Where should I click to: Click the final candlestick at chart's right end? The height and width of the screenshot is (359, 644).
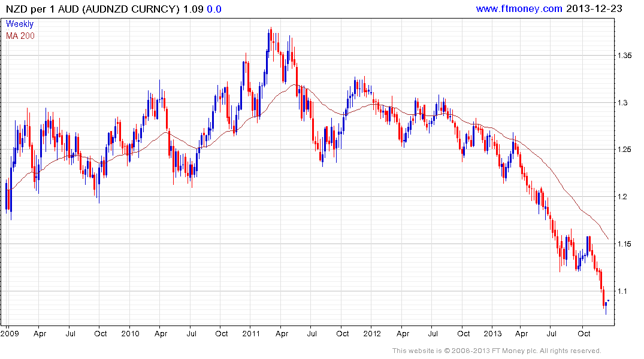[609, 300]
